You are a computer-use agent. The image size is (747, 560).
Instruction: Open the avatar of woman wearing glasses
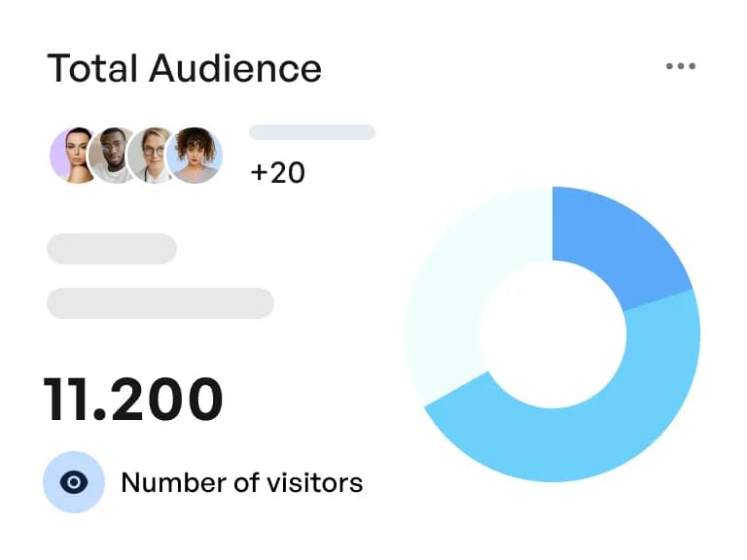[x=153, y=155]
